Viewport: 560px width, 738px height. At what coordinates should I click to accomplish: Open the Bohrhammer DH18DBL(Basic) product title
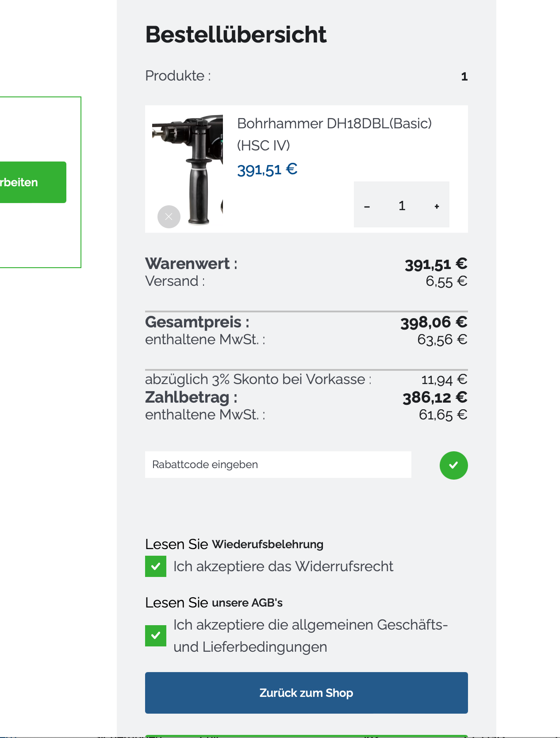pos(334,124)
